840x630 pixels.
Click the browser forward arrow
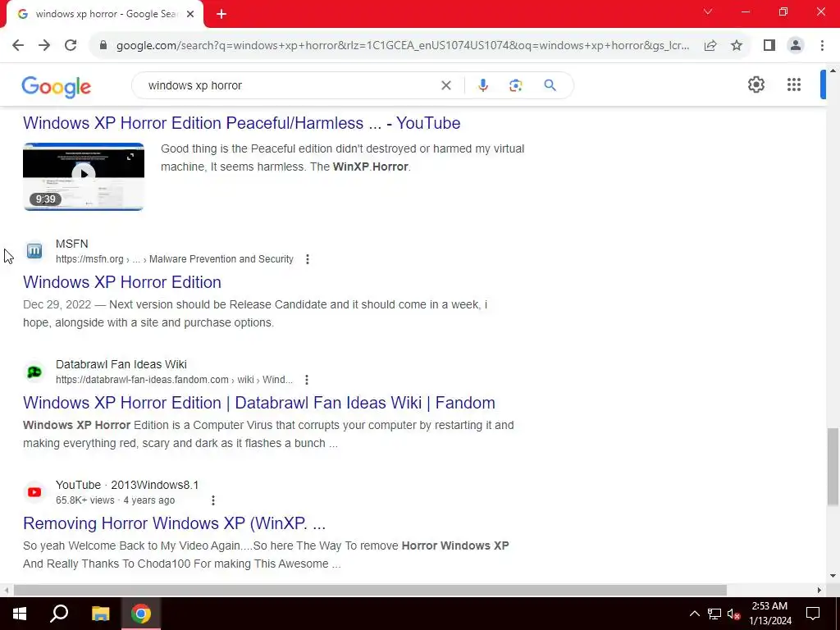[x=44, y=46]
